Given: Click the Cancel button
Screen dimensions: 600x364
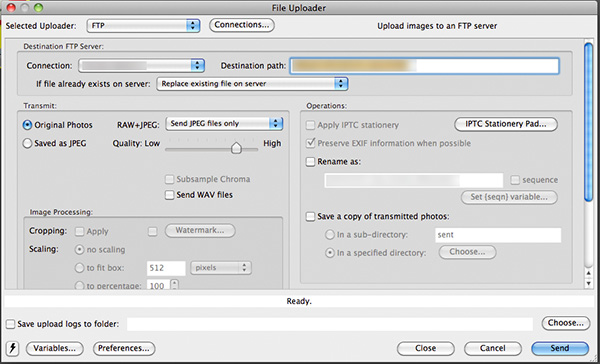Looking at the screenshot, I should point(492,348).
